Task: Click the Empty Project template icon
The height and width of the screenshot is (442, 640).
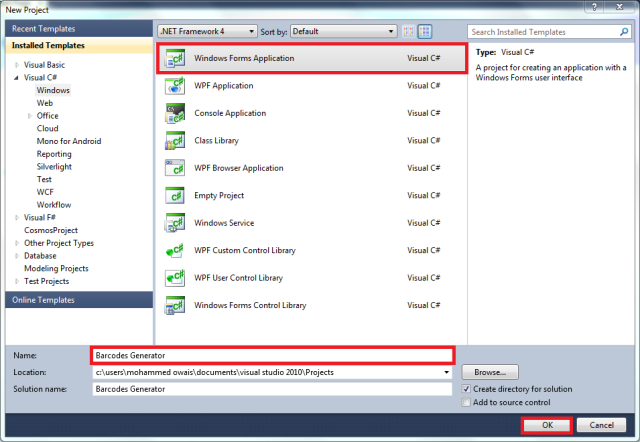Action: tap(175, 195)
